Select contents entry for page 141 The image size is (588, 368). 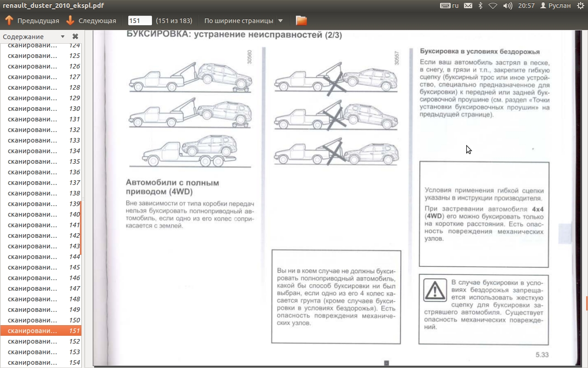point(40,225)
